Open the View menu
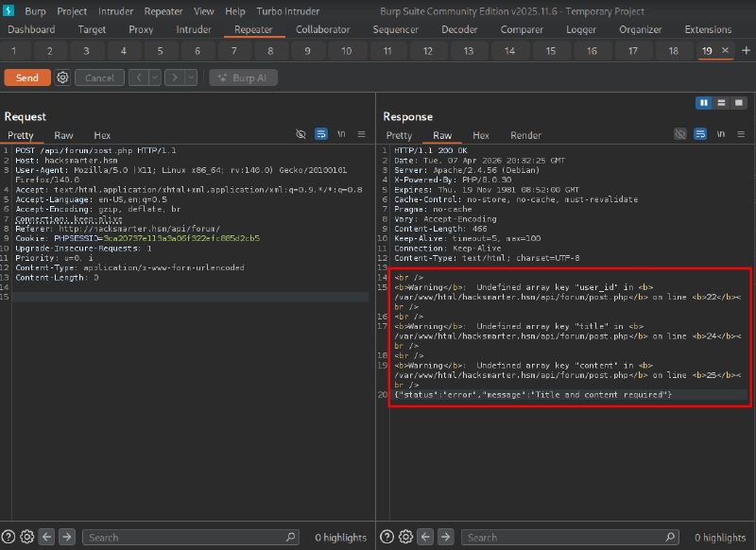756x550 pixels. (x=204, y=11)
